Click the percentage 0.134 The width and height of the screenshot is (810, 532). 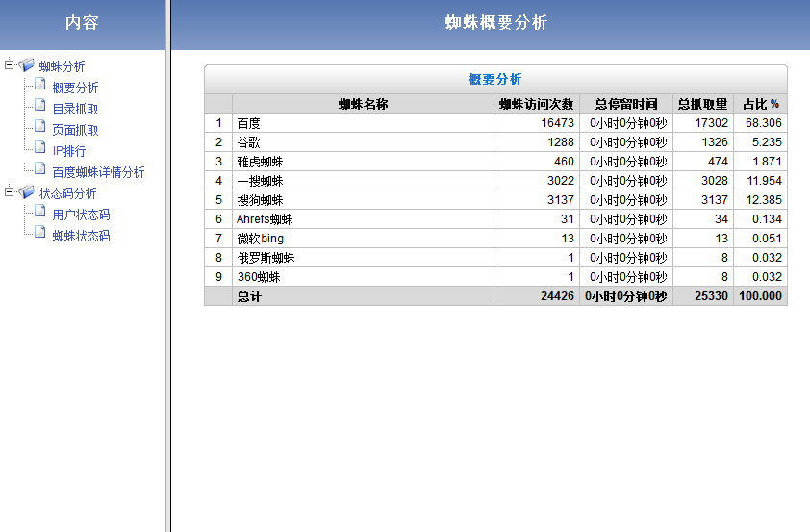[767, 219]
